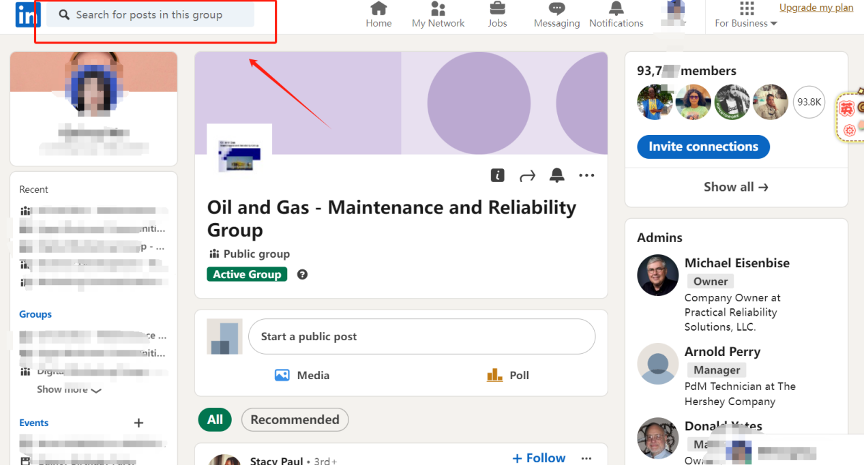Click the 93.8K members count circle

pos(809,102)
